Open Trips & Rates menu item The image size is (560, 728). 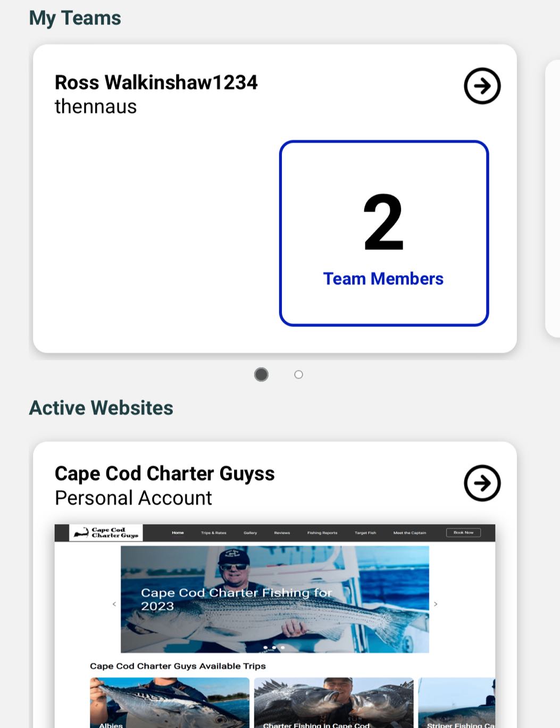tap(213, 532)
